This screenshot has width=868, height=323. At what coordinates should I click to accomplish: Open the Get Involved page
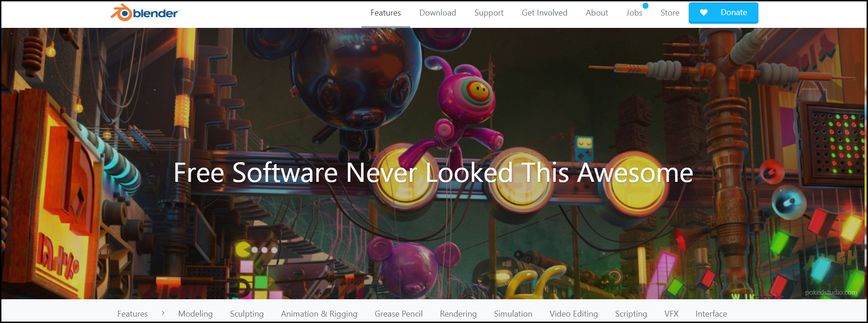[x=544, y=13]
